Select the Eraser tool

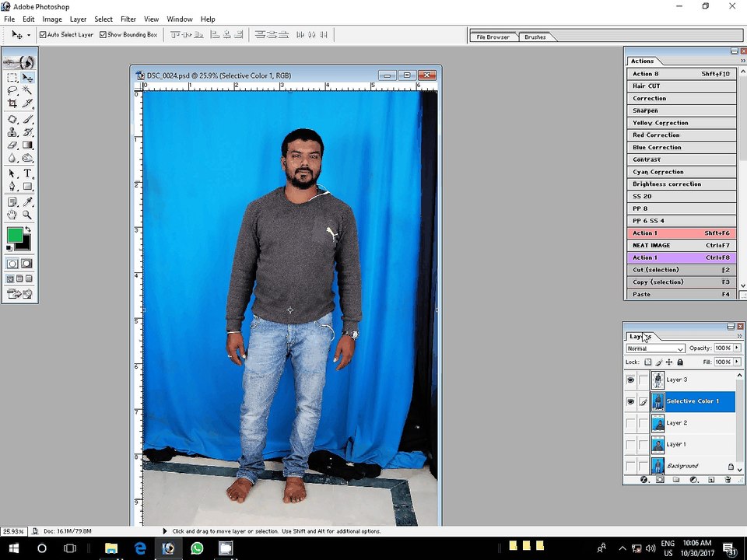pyautogui.click(x=12, y=145)
